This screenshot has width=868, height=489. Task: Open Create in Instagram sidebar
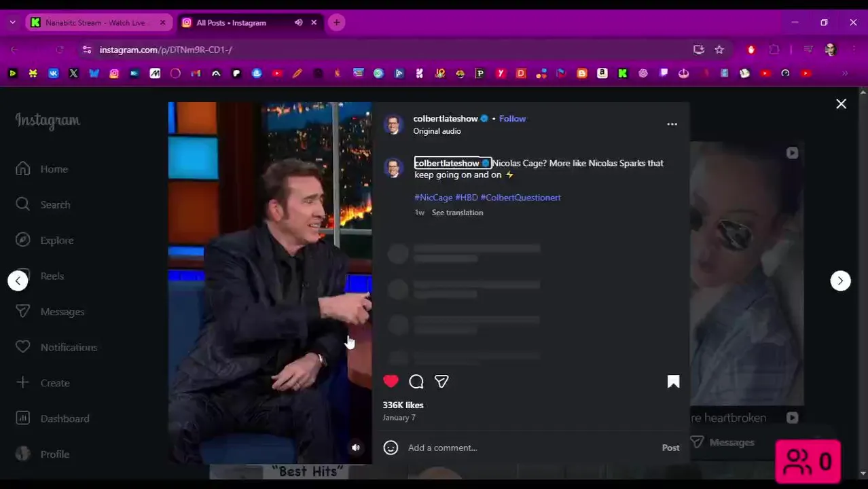point(43,383)
